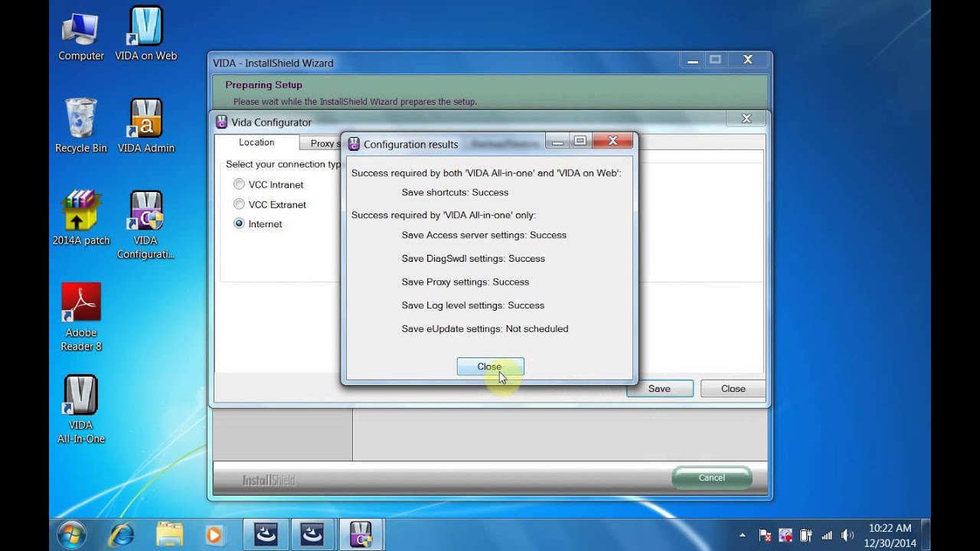Show hidden system tray icons
Viewport: 980px width, 551px height.
[742, 535]
